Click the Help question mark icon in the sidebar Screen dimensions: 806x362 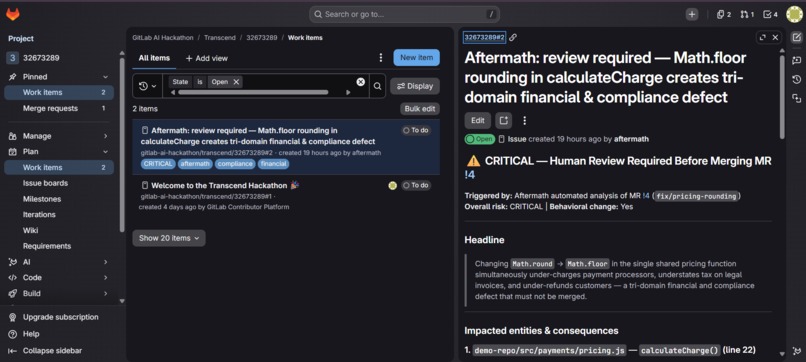(x=13, y=334)
